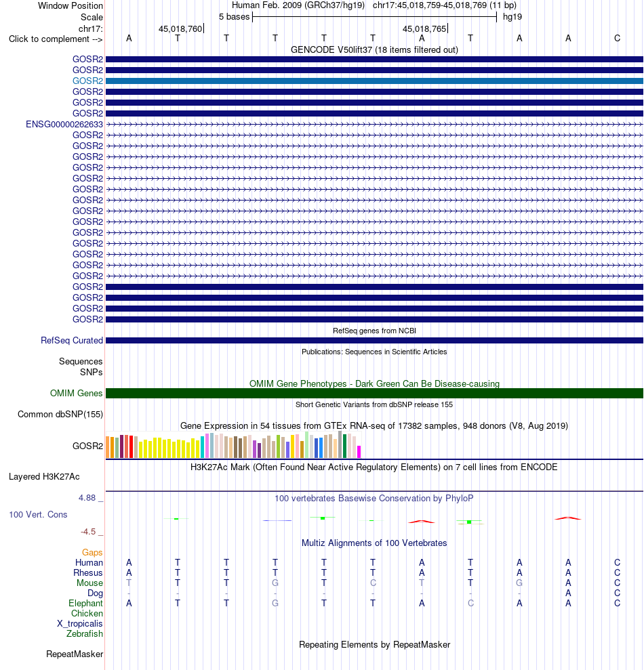The image size is (644, 670).
Task: Click the 100 Vert. Cons label
Action: (38, 514)
